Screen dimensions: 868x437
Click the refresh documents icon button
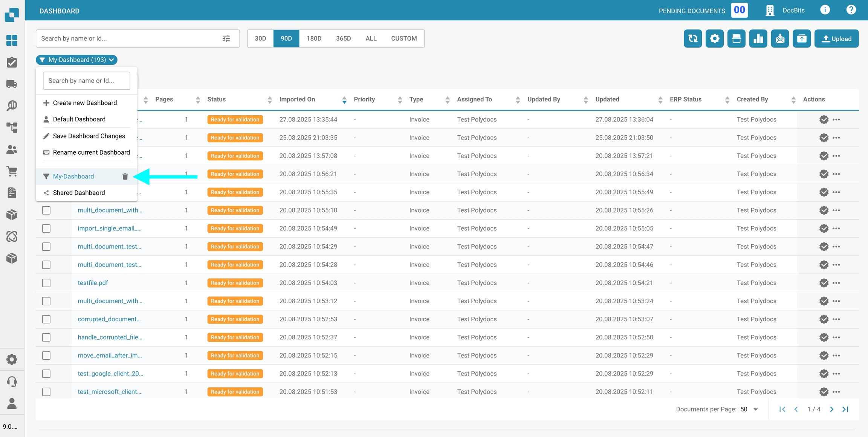692,38
